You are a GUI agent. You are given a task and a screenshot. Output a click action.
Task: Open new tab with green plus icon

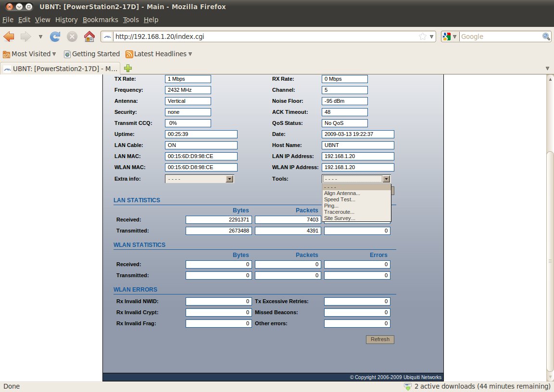click(128, 68)
